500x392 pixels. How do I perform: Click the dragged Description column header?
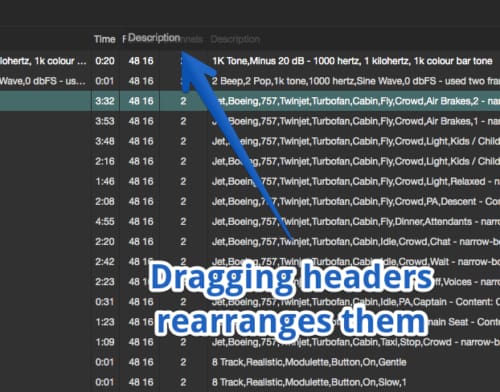pyautogui.click(x=154, y=38)
